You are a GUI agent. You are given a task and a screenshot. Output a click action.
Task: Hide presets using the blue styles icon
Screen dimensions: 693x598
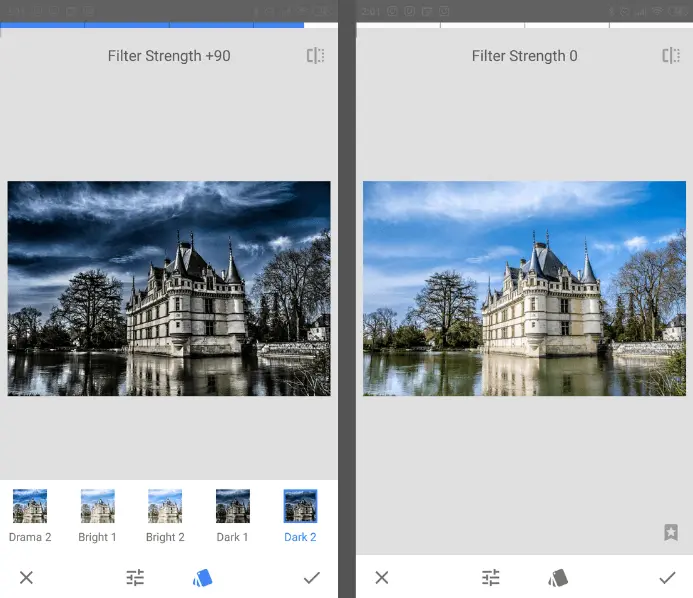click(203, 577)
